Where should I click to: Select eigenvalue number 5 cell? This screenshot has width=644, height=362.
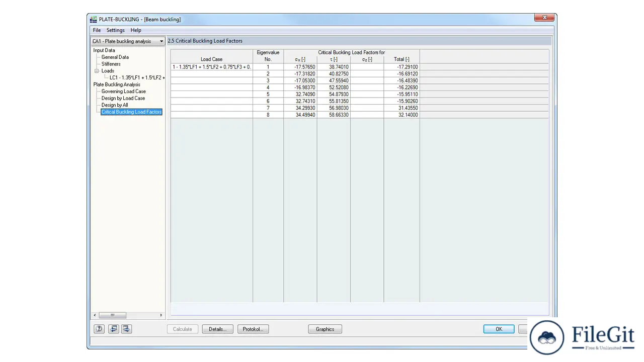[x=268, y=94]
